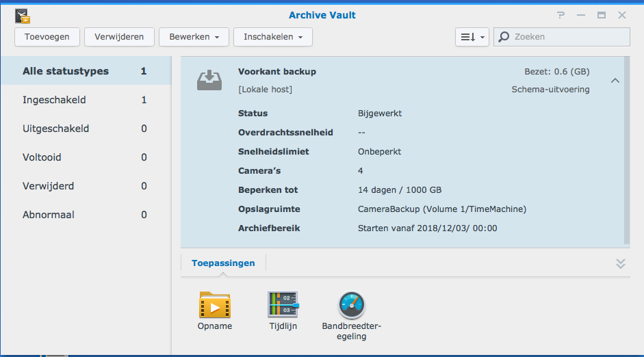Click the Camera's count value 4
Screen dimensions: 644x357
coord(360,171)
